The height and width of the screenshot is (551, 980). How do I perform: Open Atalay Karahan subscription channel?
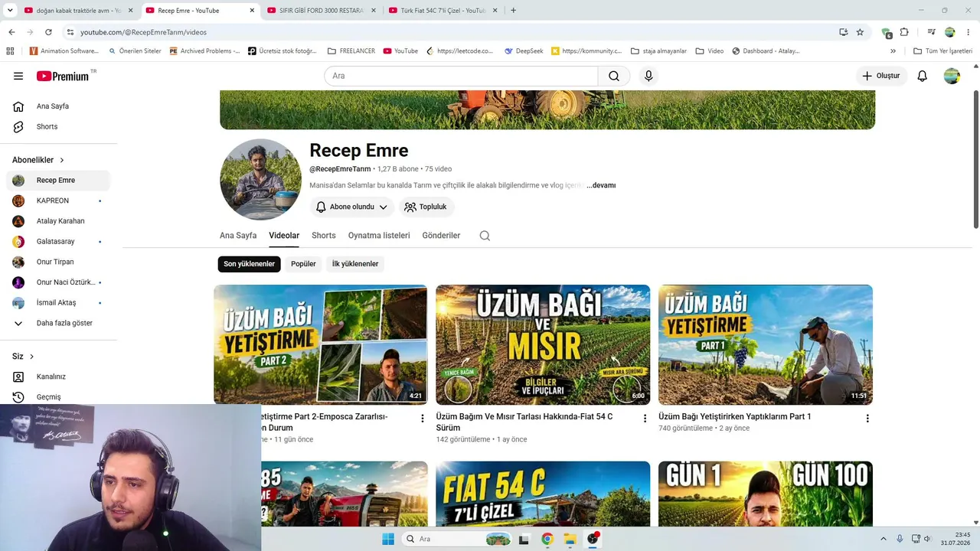[x=58, y=221]
